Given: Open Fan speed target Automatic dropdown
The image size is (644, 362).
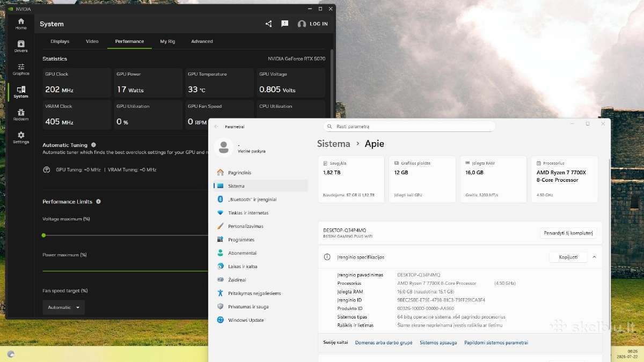Looking at the screenshot, I should (63, 307).
